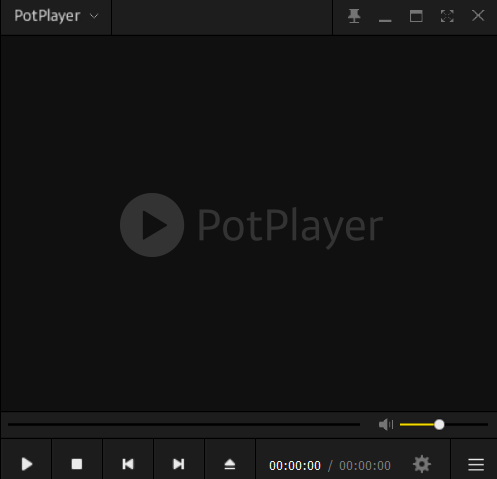Viewport: 497px width, 479px height.
Task: Maximize the PotPlayer window
Action: coord(416,16)
